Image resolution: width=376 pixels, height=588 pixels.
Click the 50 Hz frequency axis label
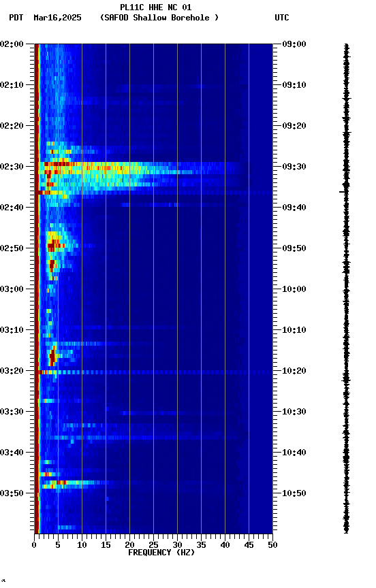[x=272, y=545]
